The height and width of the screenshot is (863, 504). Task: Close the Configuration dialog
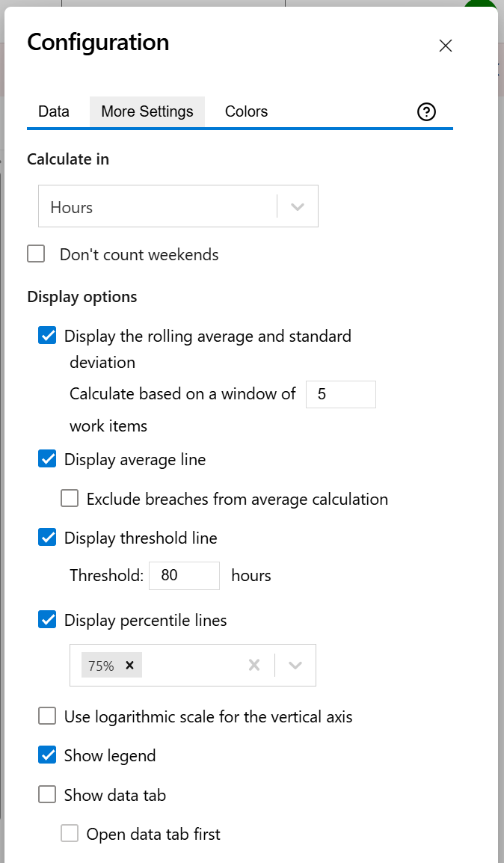[x=446, y=46]
